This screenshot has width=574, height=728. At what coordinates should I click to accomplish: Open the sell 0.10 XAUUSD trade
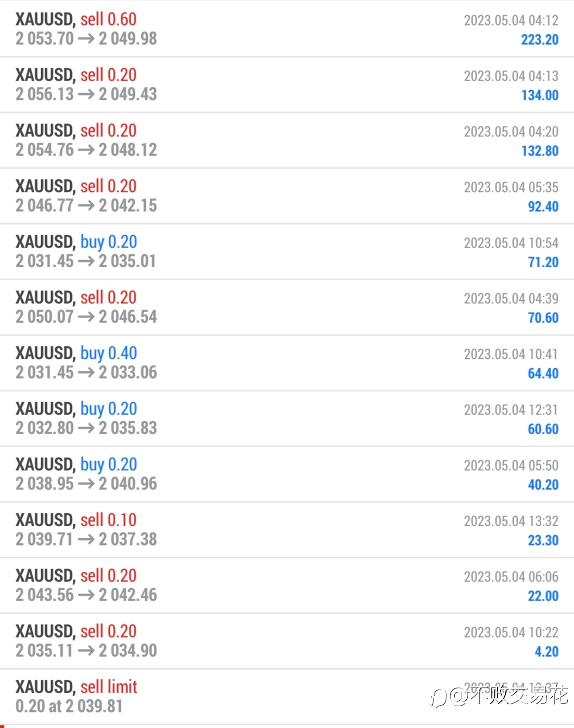tap(287, 530)
